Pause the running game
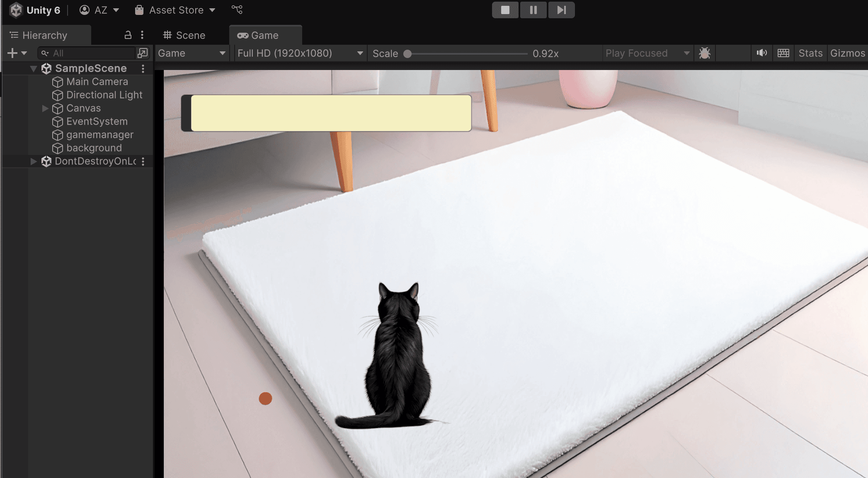This screenshot has height=478, width=868. click(533, 10)
